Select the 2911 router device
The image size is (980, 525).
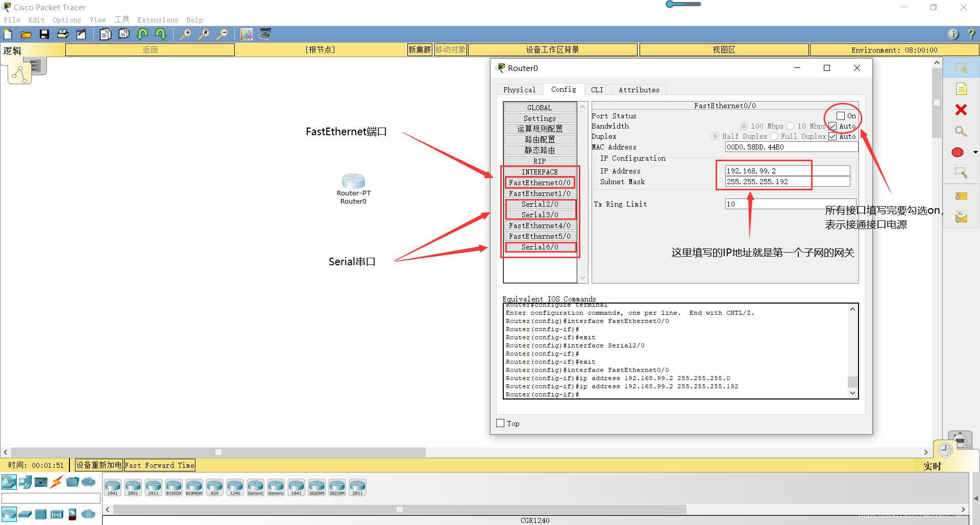[x=153, y=487]
